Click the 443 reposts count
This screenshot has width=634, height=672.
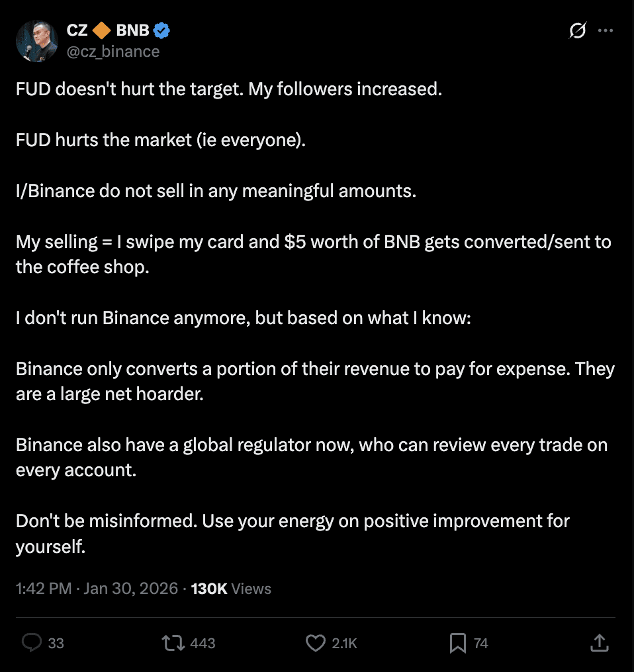[203, 643]
